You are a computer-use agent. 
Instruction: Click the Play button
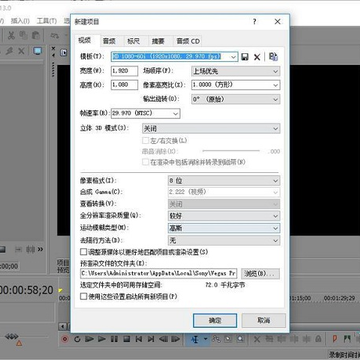pyautogui.click(x=102, y=339)
